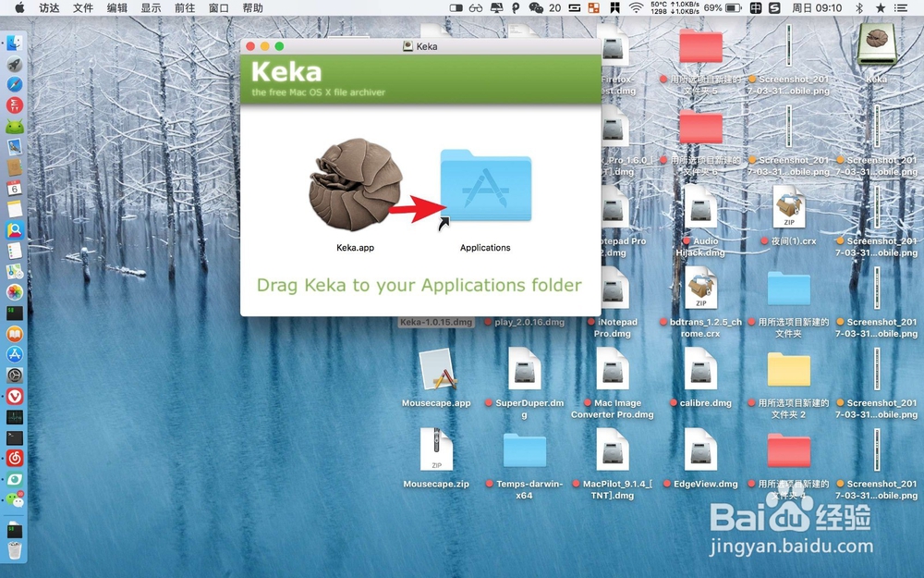This screenshot has width=924, height=578.
Task: Click the glasses icon in menu bar
Action: (476, 7)
